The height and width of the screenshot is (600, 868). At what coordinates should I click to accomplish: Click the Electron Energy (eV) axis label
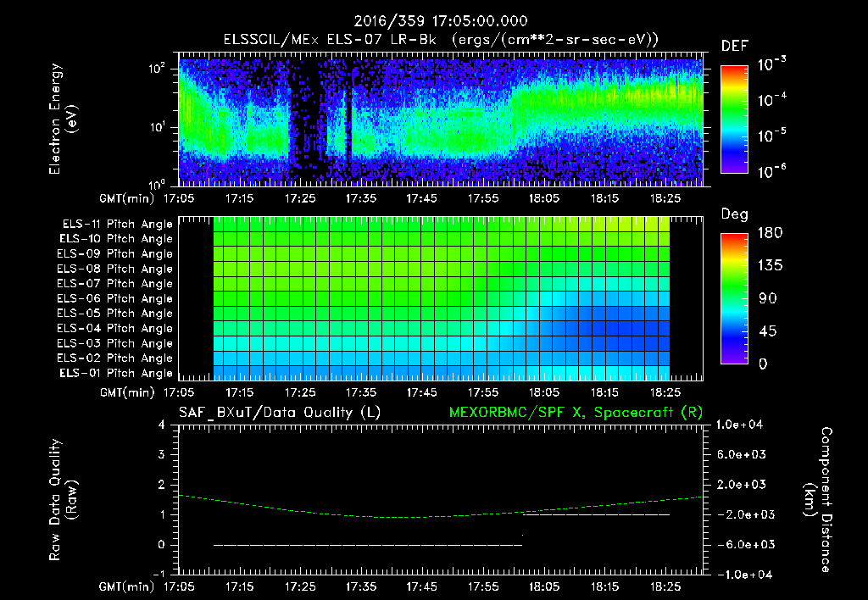pos(62,119)
